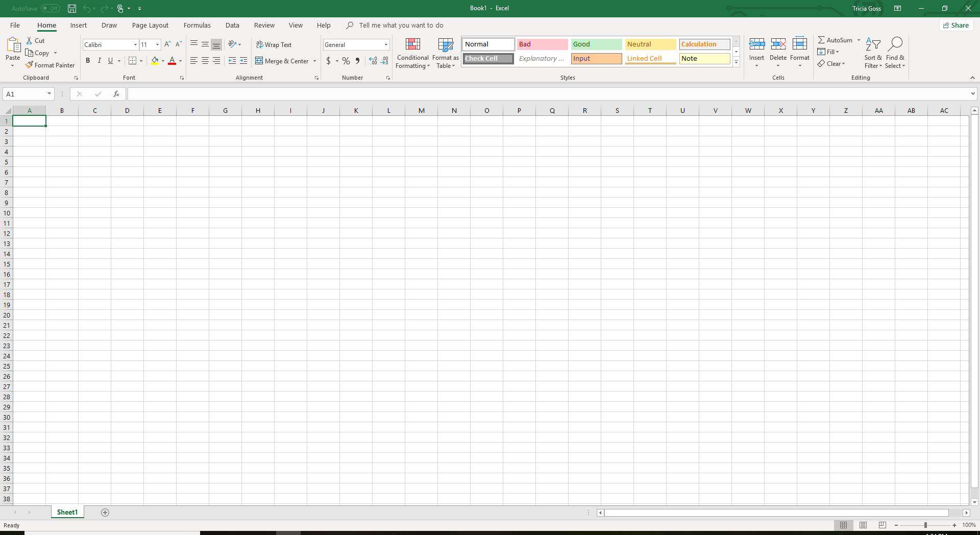
Task: Open Conditional Formatting options
Action: tap(412, 53)
